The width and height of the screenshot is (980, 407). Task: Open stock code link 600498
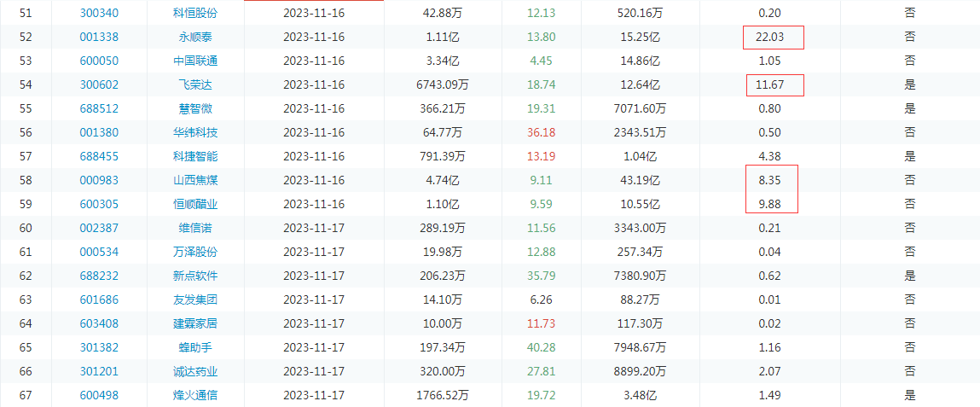pos(99,395)
